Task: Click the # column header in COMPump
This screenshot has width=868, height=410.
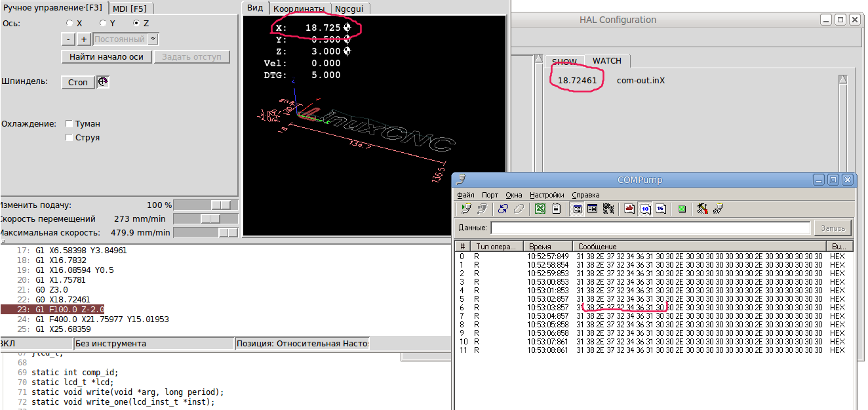Action: 462,247
